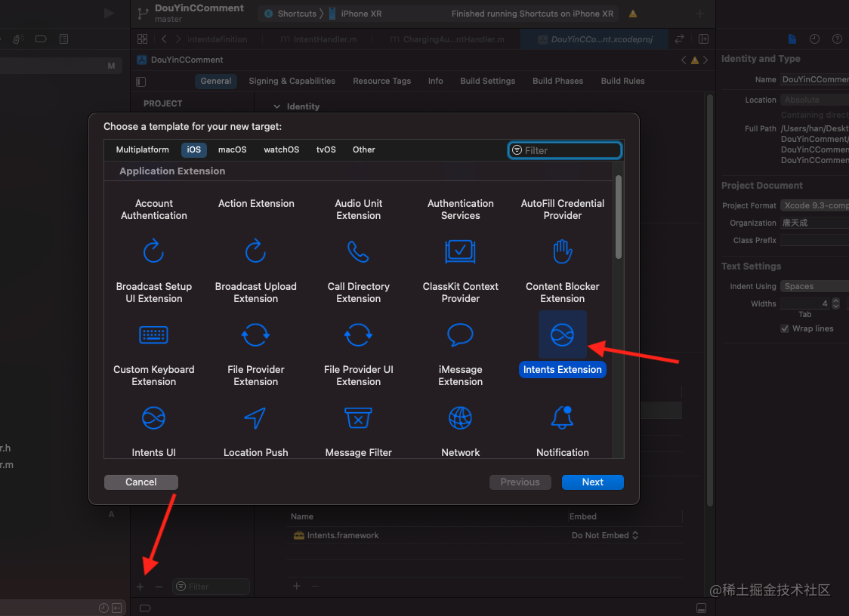The height and width of the screenshot is (616, 849).
Task: Click the targets list Filter field
Action: click(x=211, y=587)
